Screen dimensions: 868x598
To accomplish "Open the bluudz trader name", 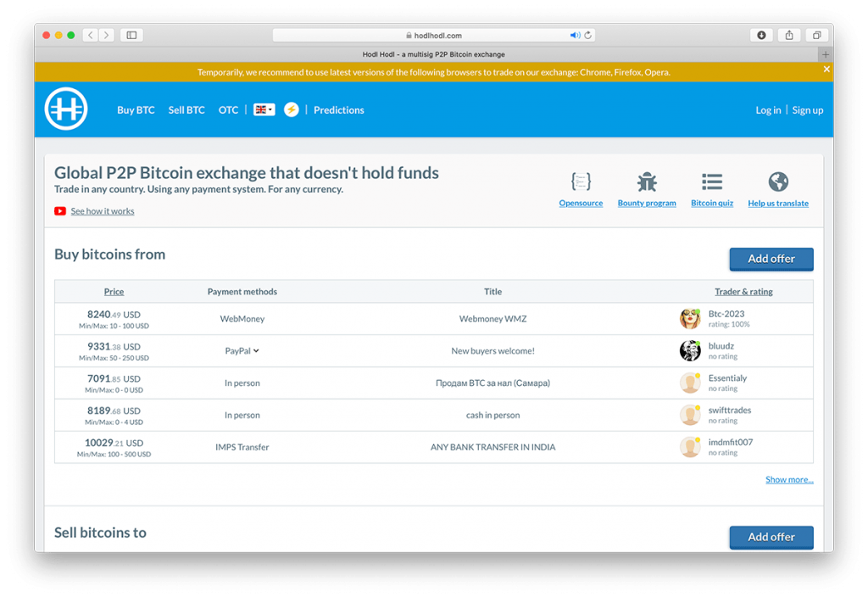I will click(721, 346).
